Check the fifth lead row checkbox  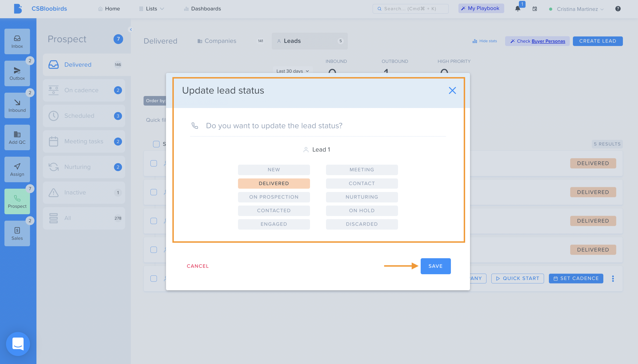[x=154, y=278]
